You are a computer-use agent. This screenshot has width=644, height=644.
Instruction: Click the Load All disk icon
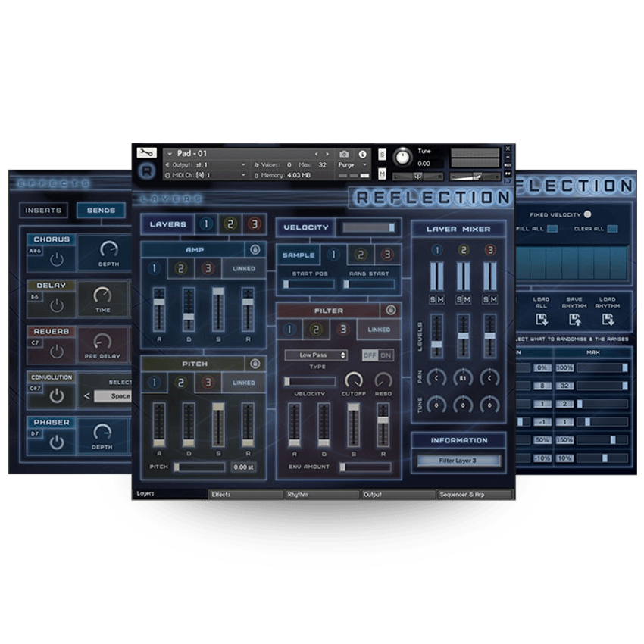click(541, 320)
